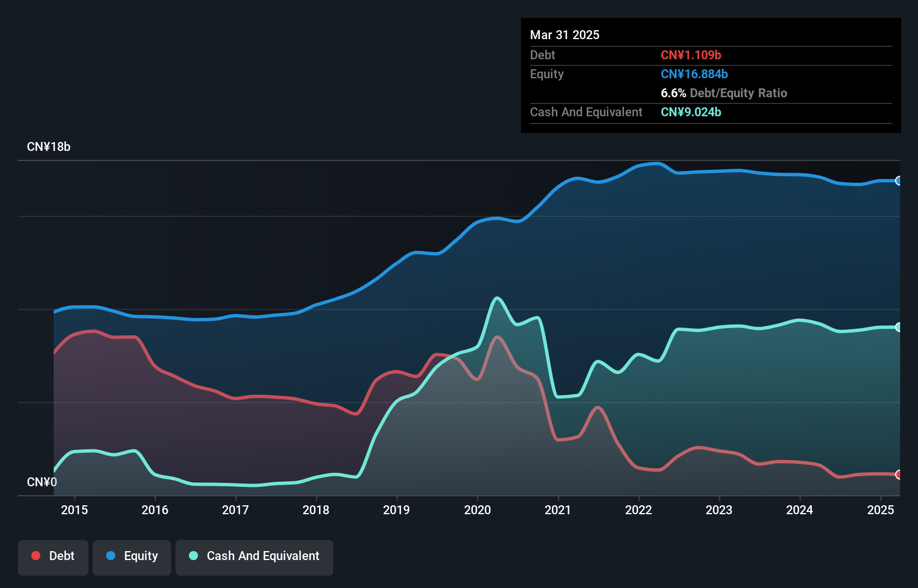Select the Equity endpoint marker on chart

pos(898,181)
